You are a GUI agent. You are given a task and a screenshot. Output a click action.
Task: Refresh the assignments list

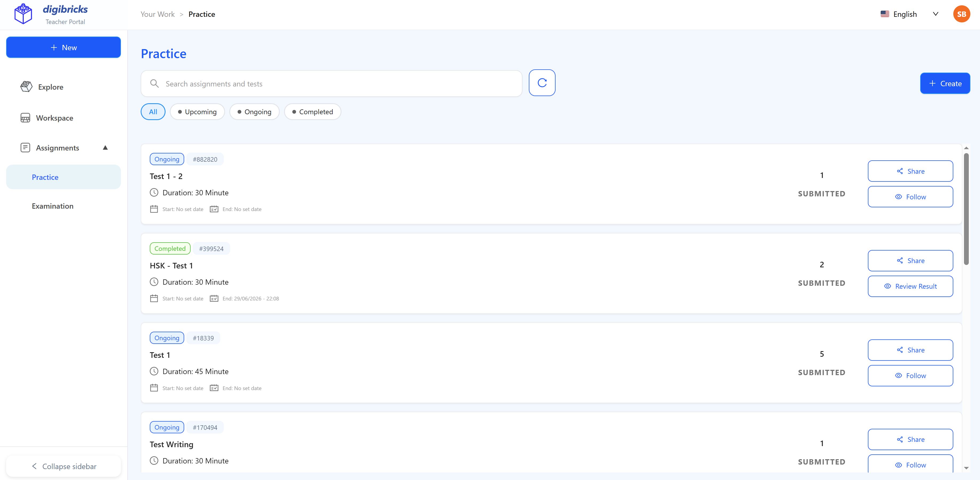(542, 82)
